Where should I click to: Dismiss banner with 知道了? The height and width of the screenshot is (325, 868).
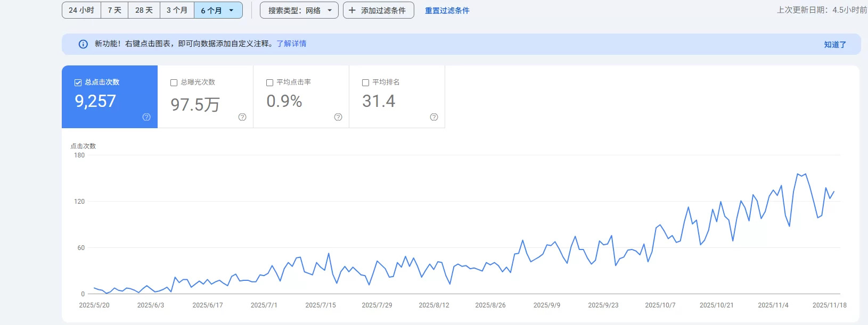835,45
